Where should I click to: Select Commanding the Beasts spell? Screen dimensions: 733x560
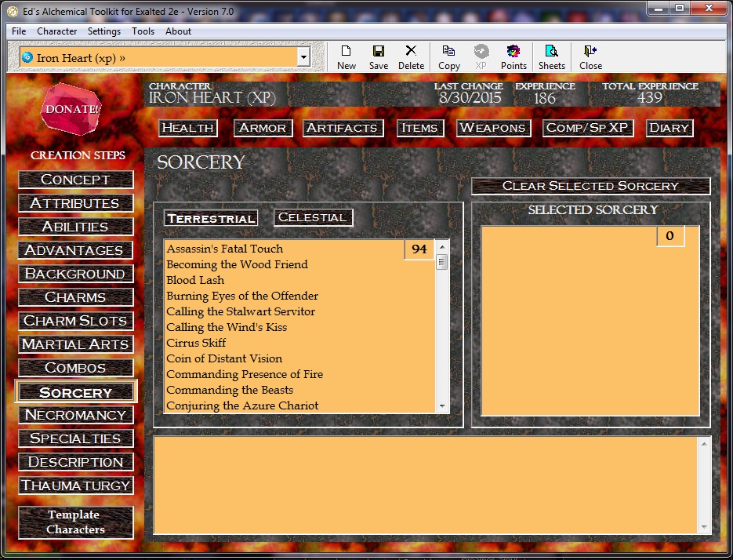tap(230, 390)
